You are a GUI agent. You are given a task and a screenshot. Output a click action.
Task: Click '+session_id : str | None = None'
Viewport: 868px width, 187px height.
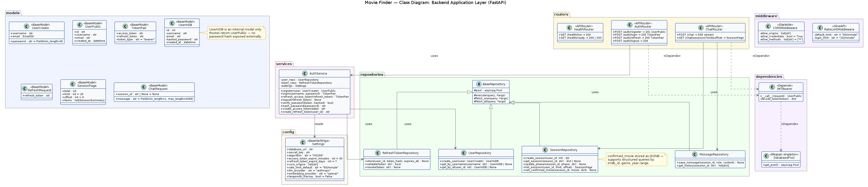pos(137,94)
